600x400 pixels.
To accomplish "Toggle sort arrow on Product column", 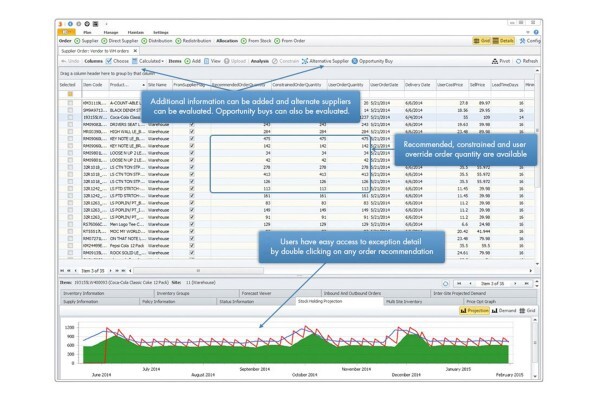I will [x=143, y=85].
